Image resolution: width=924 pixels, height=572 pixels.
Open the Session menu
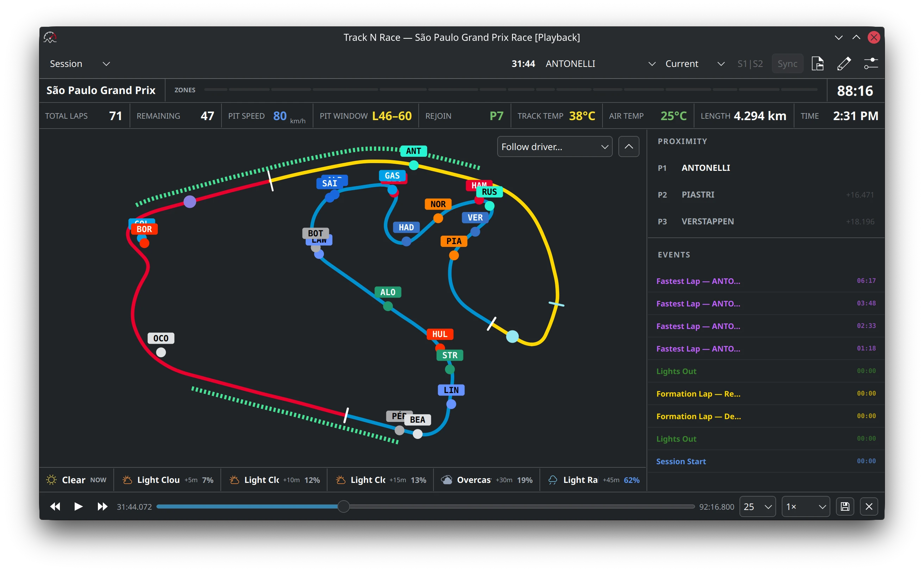click(x=80, y=63)
